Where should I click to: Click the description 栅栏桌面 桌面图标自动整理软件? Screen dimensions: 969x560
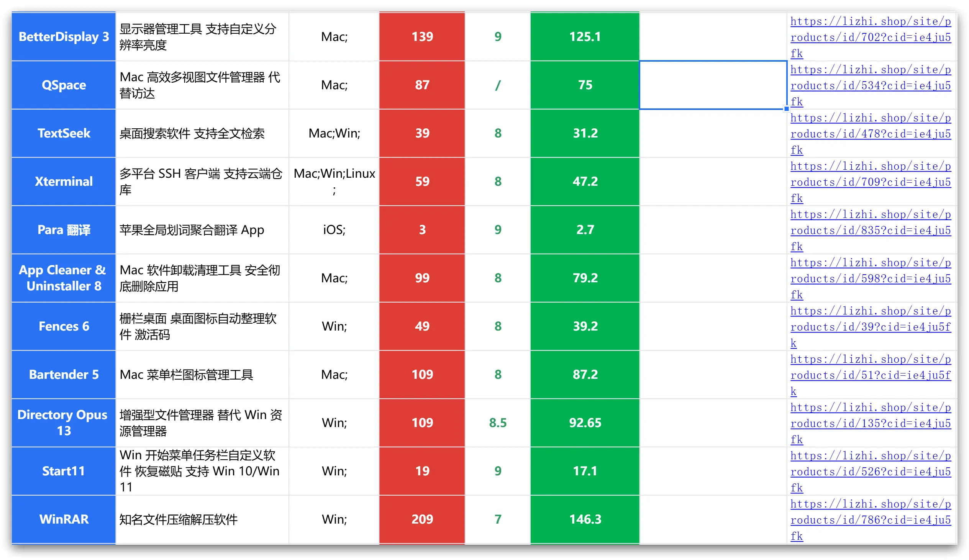click(202, 326)
